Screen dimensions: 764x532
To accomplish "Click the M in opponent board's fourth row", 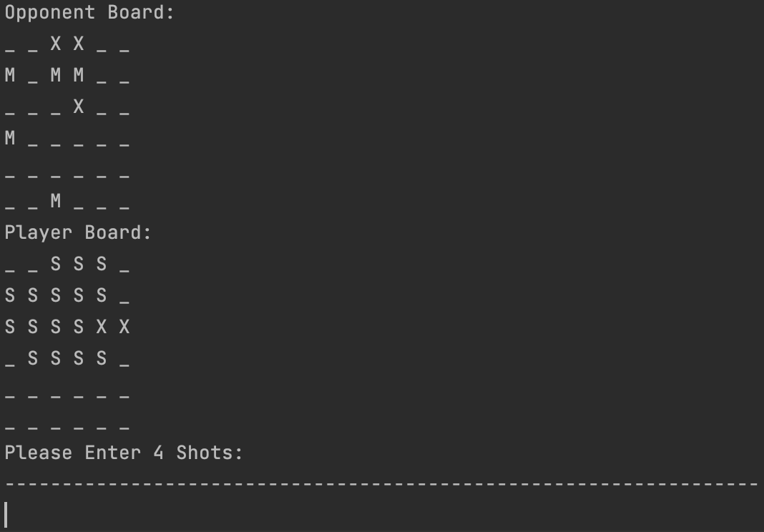I will coord(10,138).
